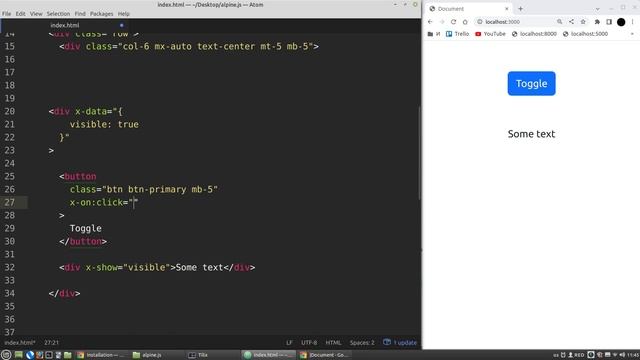The width and height of the screenshot is (640, 360).
Task: Click the modified dot on index.html tab
Action: 122,25
